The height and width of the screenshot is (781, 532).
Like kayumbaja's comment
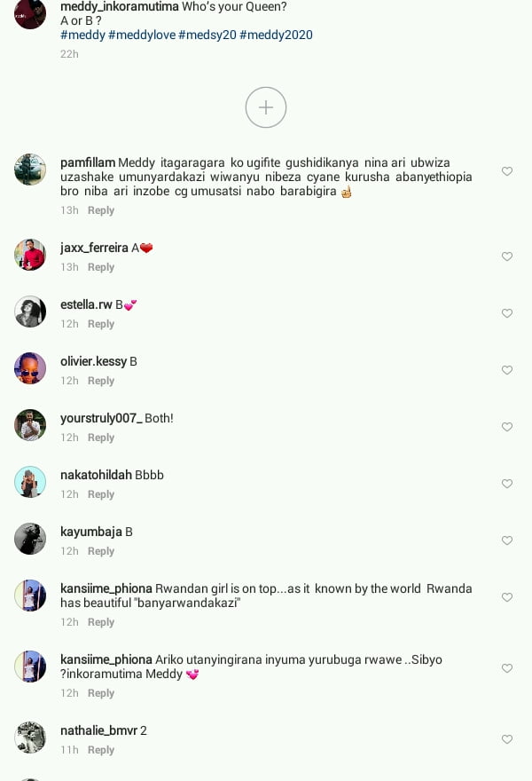point(506,540)
